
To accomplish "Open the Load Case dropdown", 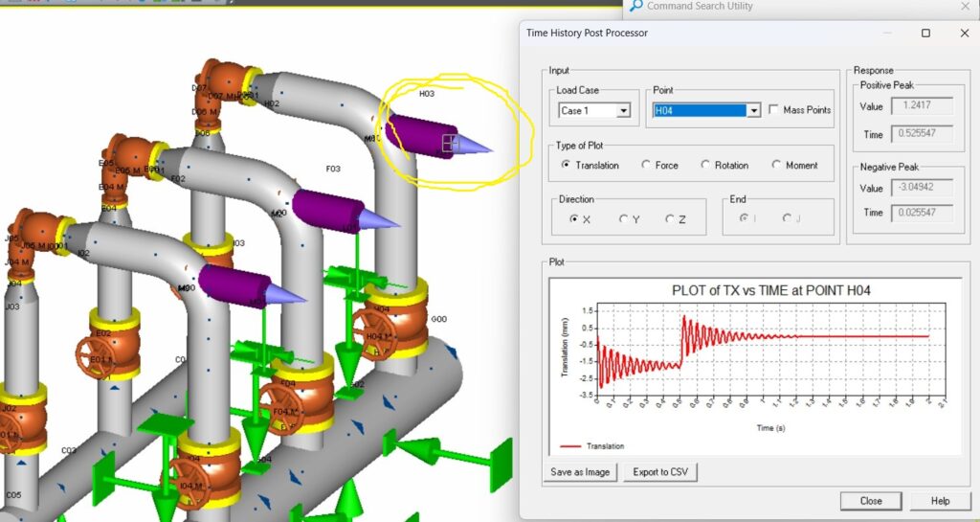I will [624, 110].
